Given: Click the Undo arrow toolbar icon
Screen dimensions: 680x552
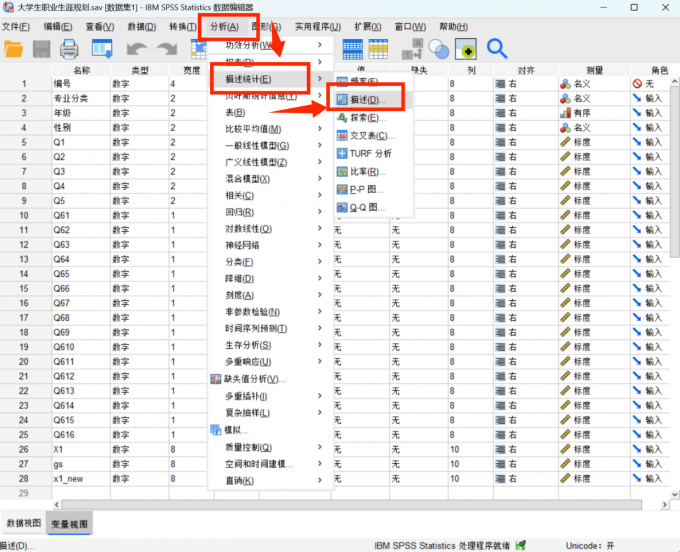Looking at the screenshot, I should tap(138, 48).
